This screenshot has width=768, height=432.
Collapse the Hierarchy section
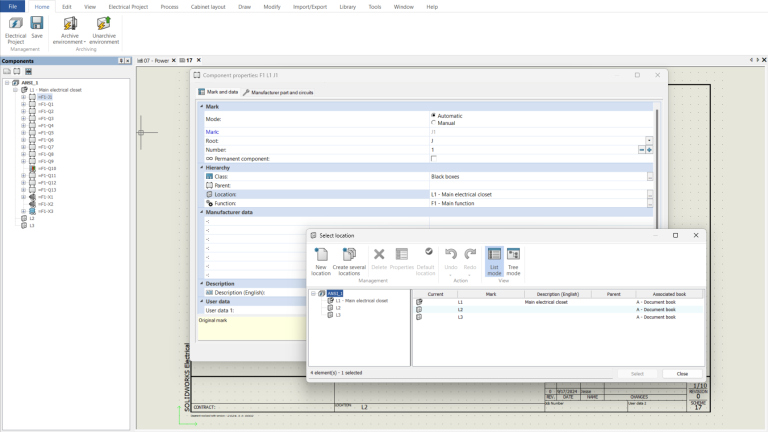pos(202,168)
